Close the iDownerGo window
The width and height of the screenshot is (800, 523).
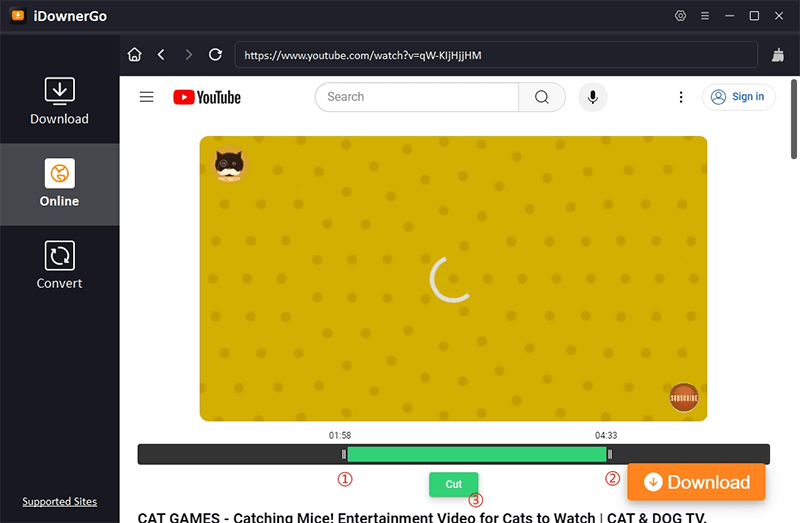[779, 16]
